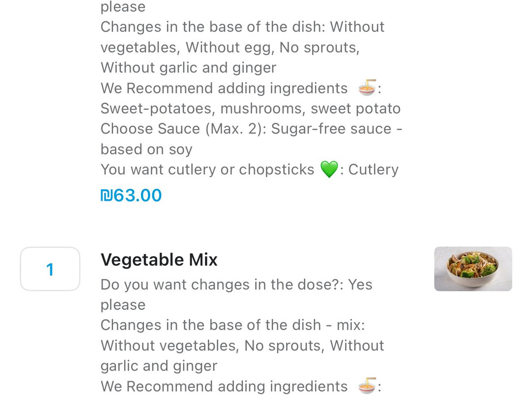Click "You want cutlery or chopsticks" text
This screenshot has height=398, width=532.
tap(207, 169)
